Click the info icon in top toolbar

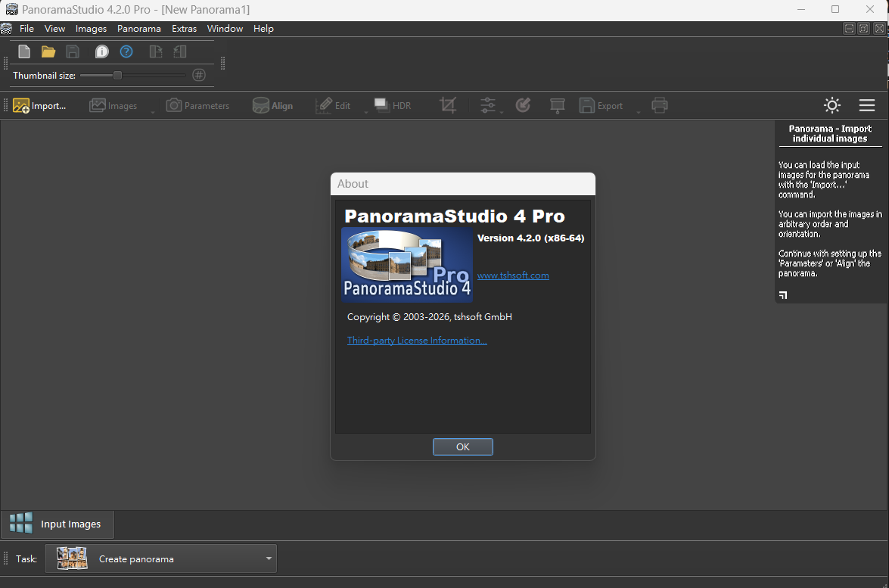click(x=102, y=51)
